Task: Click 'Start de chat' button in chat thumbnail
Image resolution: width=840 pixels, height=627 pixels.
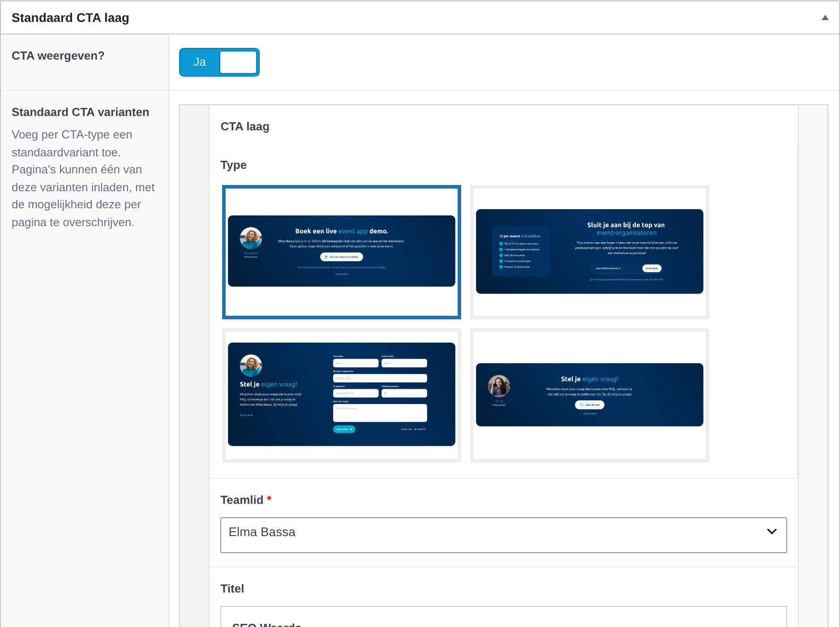Action: [x=590, y=405]
